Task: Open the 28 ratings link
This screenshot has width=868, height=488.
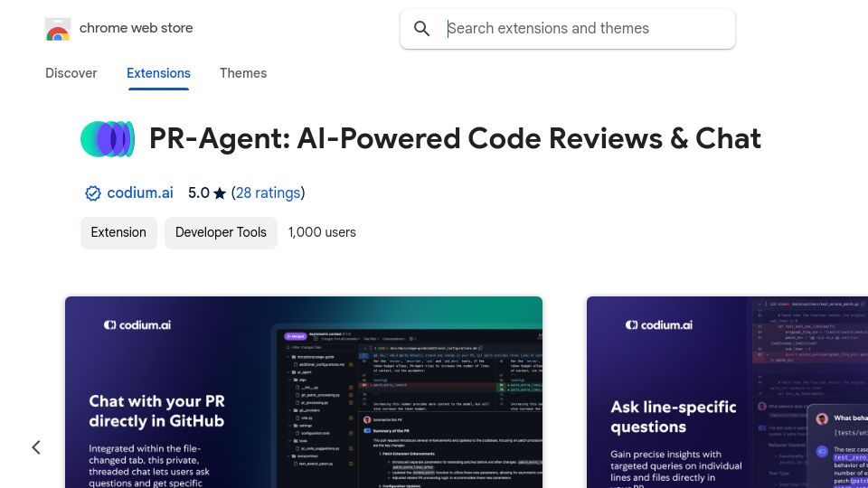Action: point(268,192)
